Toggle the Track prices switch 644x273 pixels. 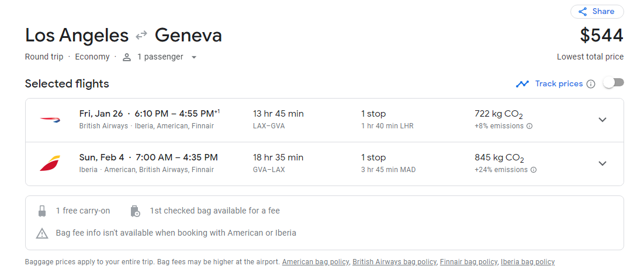point(614,83)
